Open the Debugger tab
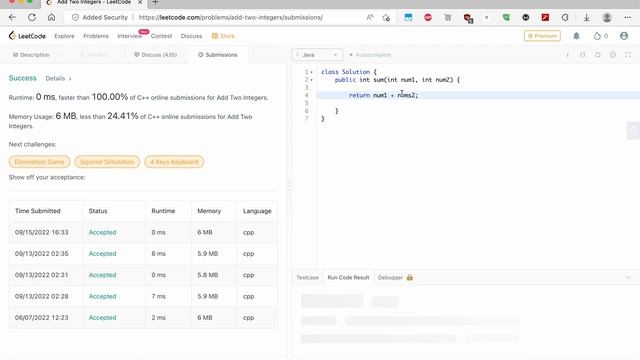 (390, 278)
